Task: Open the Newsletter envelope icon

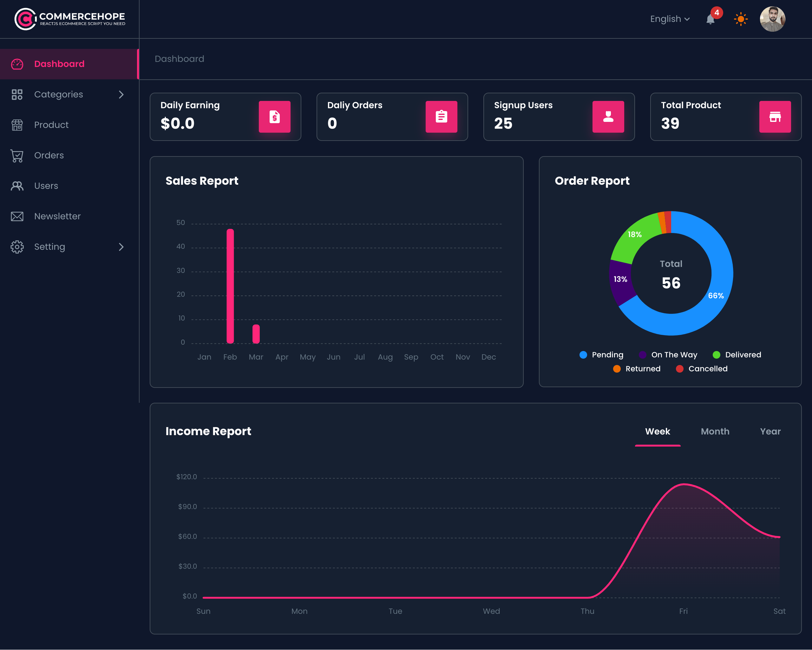Action: (x=17, y=216)
